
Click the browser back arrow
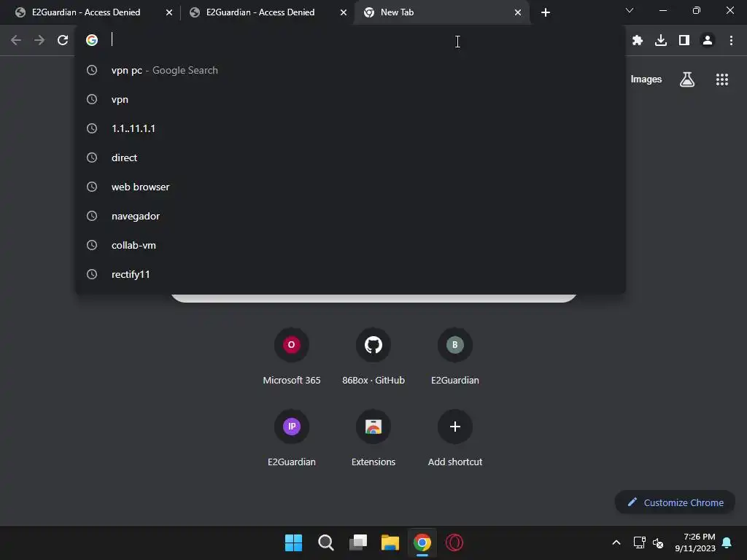(16, 41)
